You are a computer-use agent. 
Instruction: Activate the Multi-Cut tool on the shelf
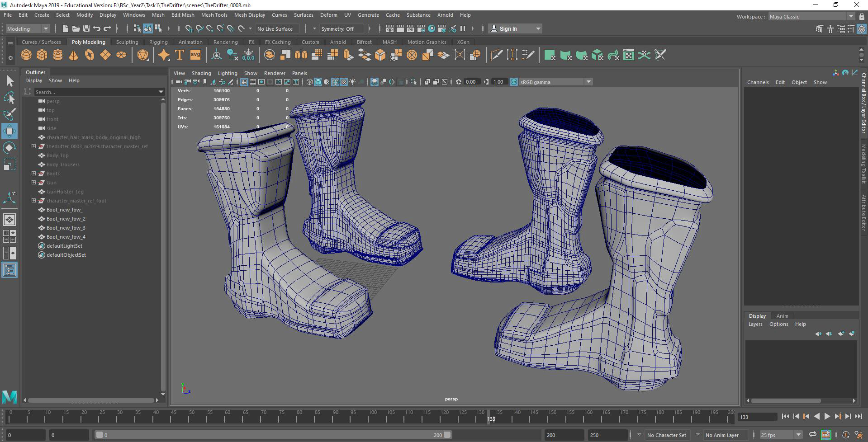pyautogui.click(x=496, y=54)
